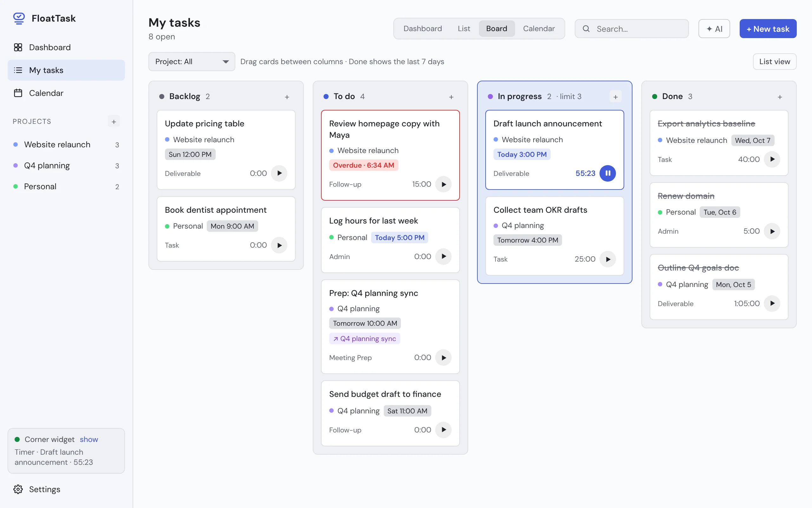
Task: Create a task with New task button
Action: [x=768, y=29]
